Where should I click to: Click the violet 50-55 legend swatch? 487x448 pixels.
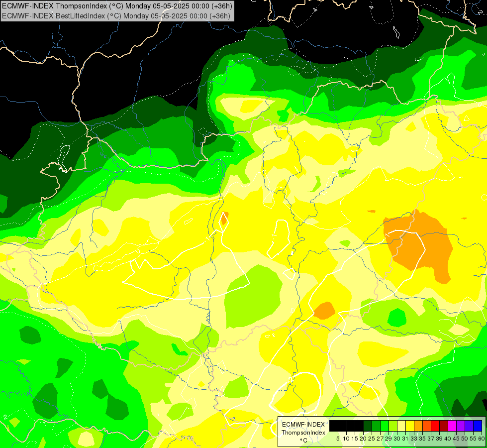click(x=469, y=426)
